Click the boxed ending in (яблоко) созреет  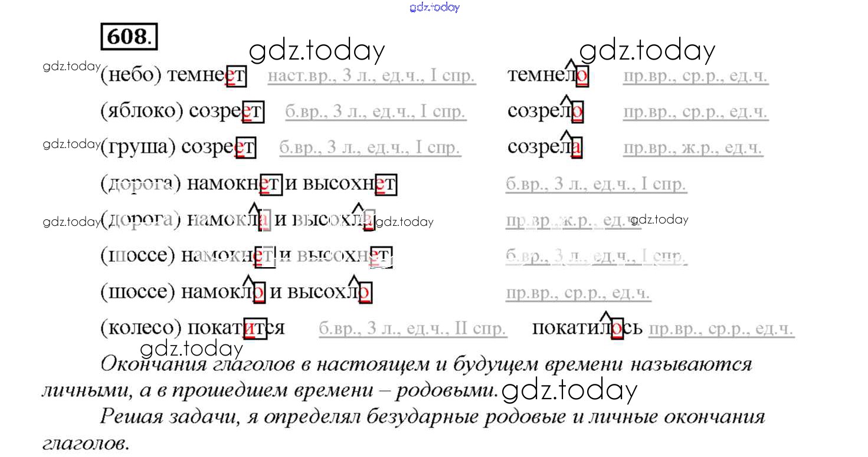coord(253,112)
